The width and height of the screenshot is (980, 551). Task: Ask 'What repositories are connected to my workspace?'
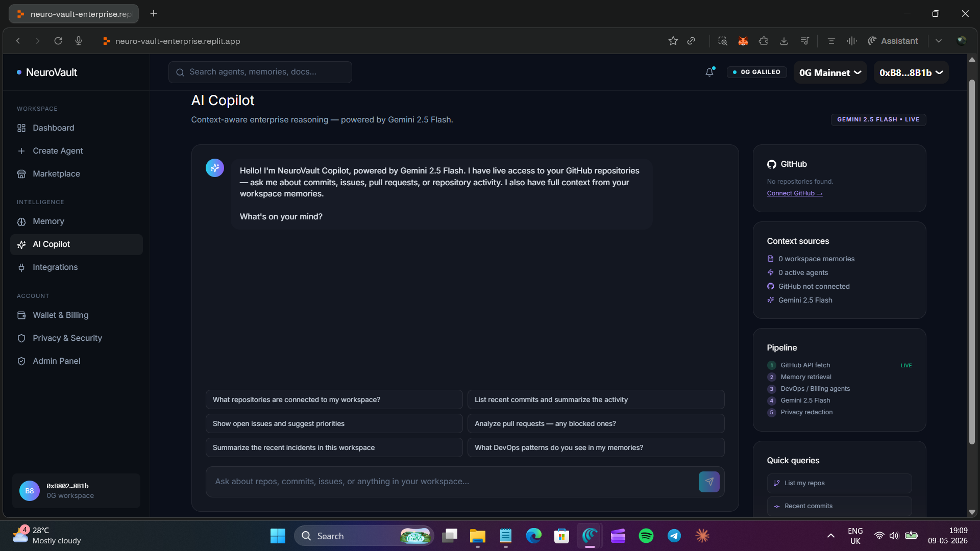pos(334,399)
